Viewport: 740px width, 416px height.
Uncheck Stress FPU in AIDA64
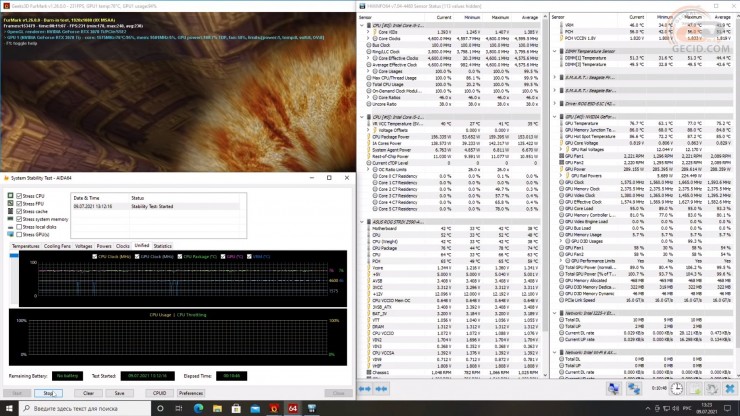pos(19,204)
